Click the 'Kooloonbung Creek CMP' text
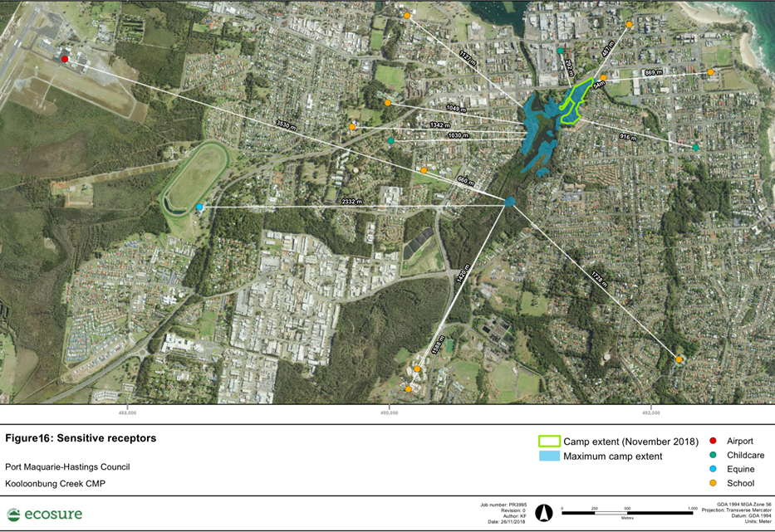 click(56, 484)
